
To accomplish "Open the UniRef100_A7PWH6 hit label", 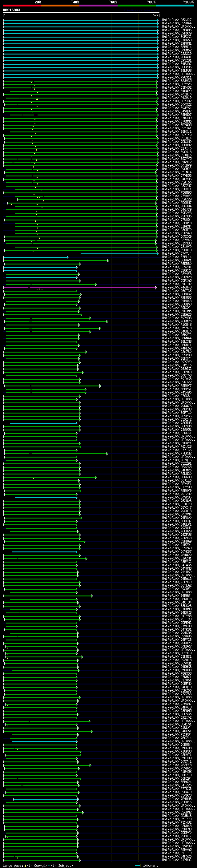I will [177, 30].
